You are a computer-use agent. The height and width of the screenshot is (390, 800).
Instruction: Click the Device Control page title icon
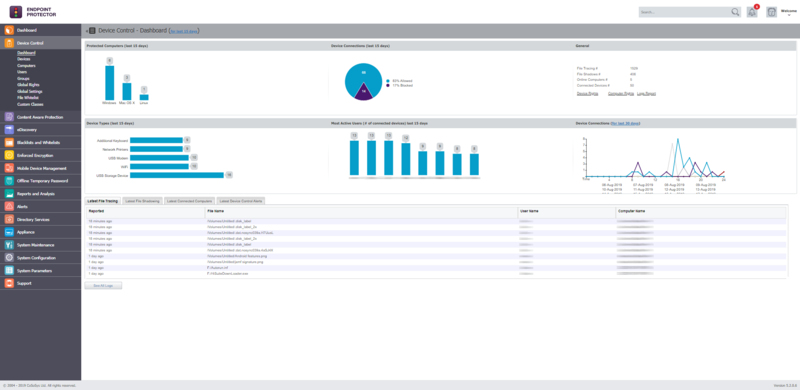click(x=92, y=31)
